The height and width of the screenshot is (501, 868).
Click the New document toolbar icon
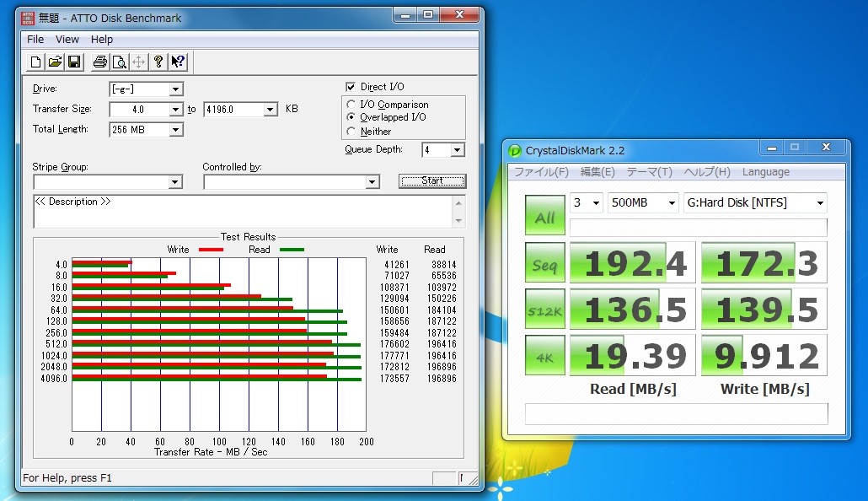(x=35, y=62)
